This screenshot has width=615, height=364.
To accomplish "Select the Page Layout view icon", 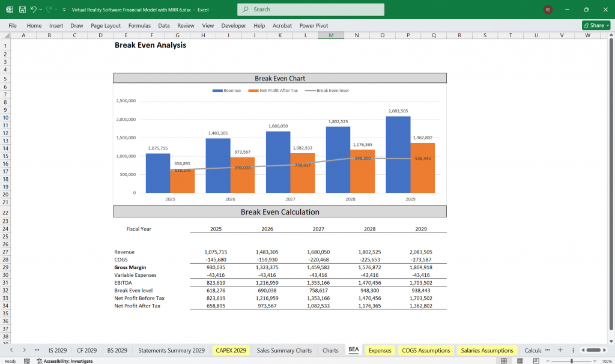I will click(x=520, y=360).
